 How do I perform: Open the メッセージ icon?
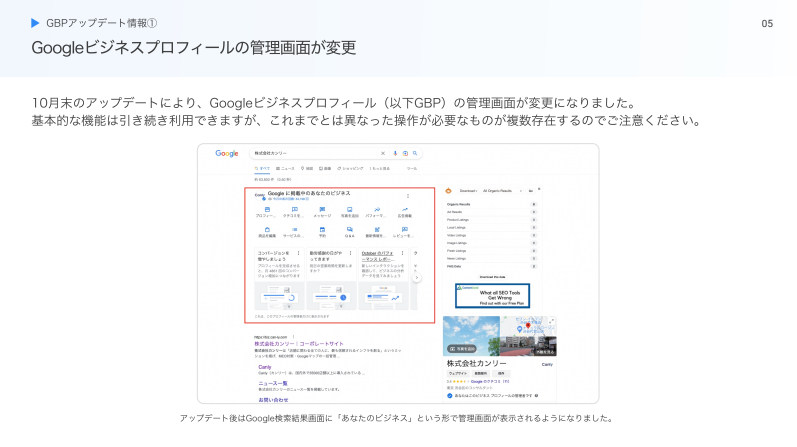pos(322,210)
